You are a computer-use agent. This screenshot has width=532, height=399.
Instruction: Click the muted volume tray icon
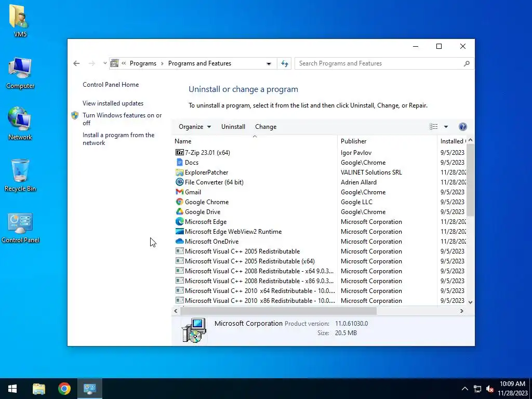pyautogui.click(x=489, y=389)
